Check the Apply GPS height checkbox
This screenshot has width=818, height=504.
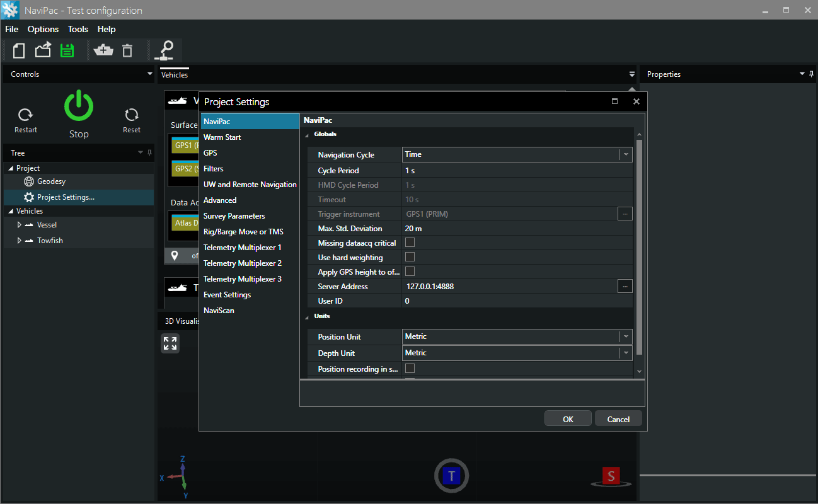[410, 272]
